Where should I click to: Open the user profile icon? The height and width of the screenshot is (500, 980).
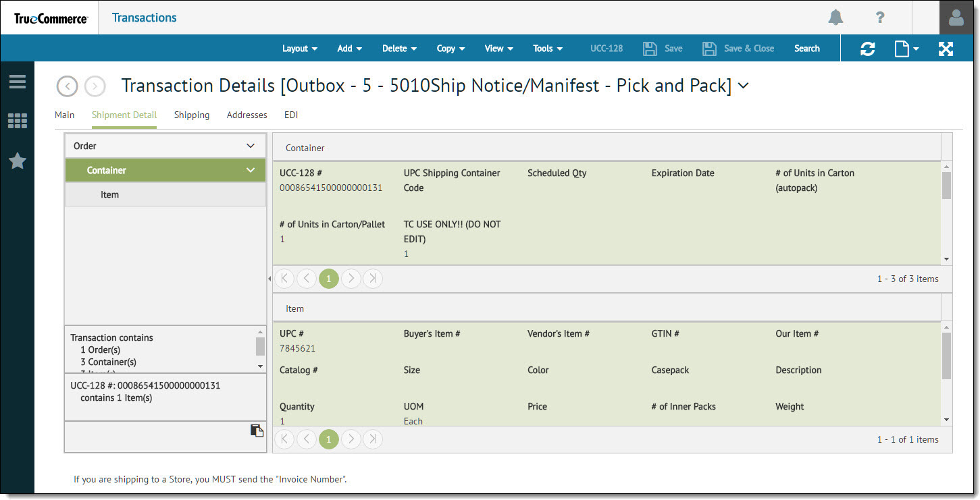click(x=956, y=18)
